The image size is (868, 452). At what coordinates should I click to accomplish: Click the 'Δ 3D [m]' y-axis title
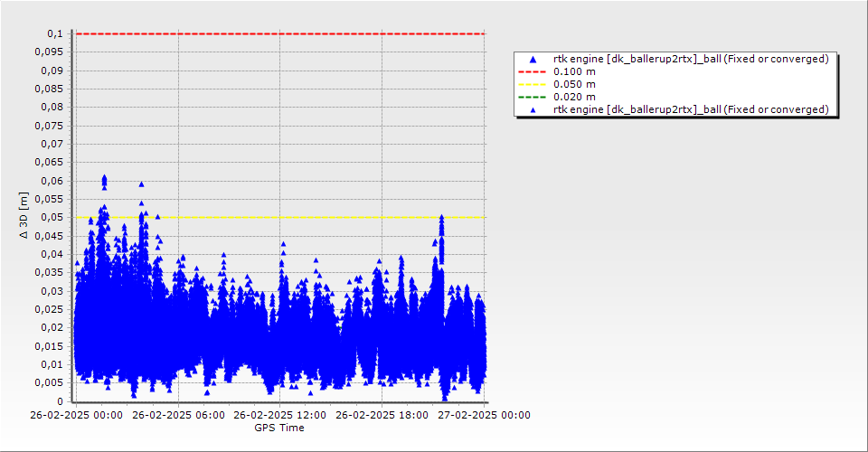tap(24, 216)
